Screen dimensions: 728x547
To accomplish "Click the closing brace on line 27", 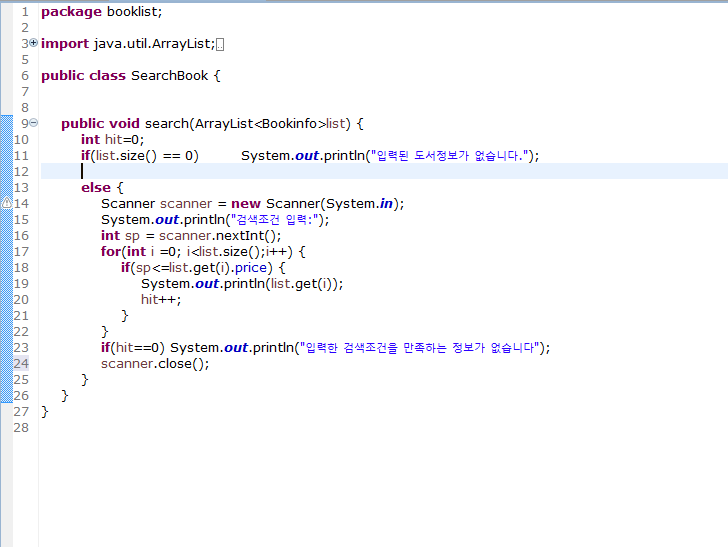I will click(45, 412).
